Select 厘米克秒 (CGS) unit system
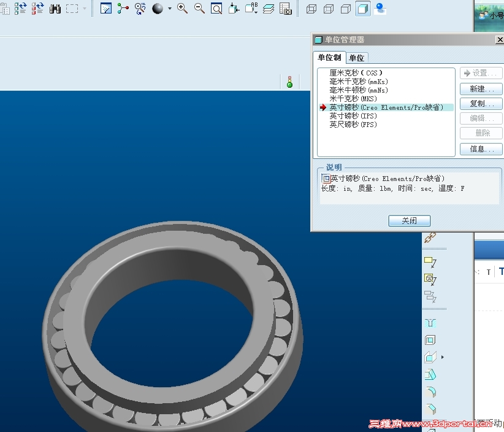This screenshot has height=432, width=504. pyautogui.click(x=356, y=73)
